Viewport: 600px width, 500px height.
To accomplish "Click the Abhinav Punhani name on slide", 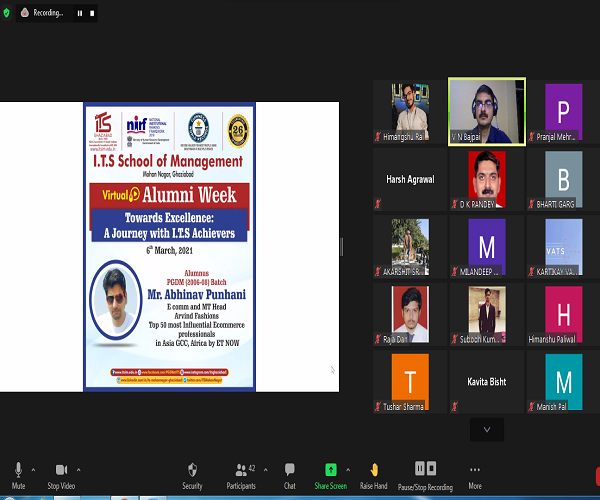I will pyautogui.click(x=197, y=294).
